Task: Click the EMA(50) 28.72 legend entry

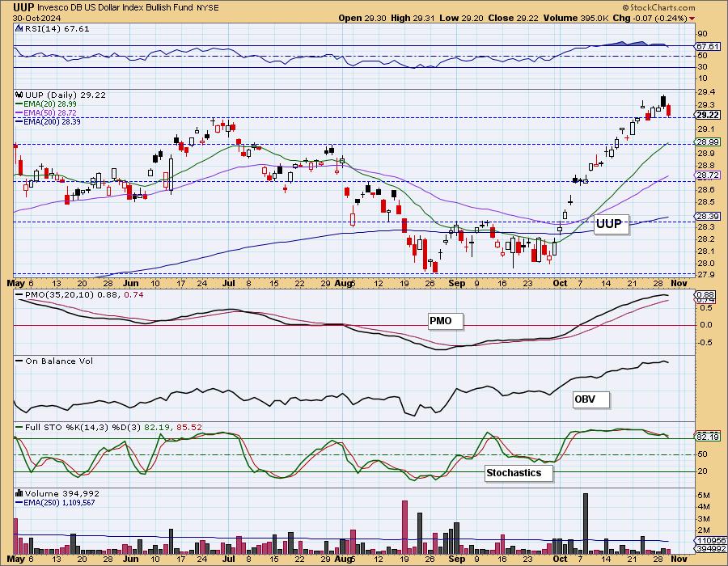Action: [x=46, y=113]
